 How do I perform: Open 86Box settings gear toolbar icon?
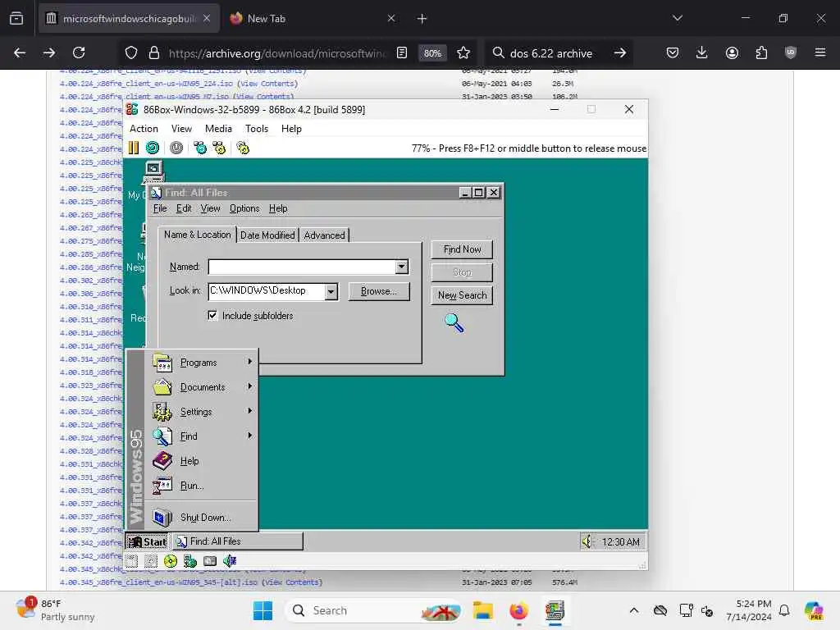(x=243, y=148)
